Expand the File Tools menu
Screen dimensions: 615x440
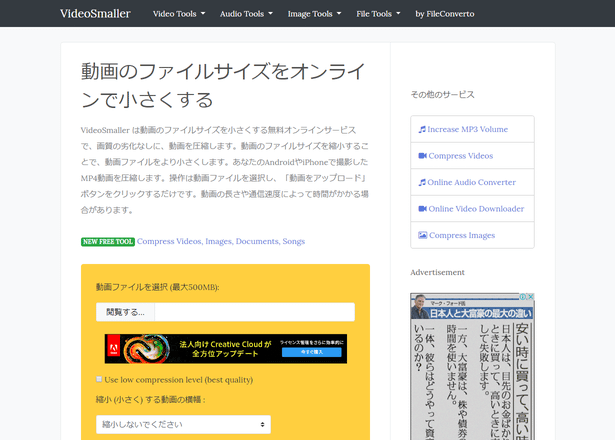pos(378,14)
